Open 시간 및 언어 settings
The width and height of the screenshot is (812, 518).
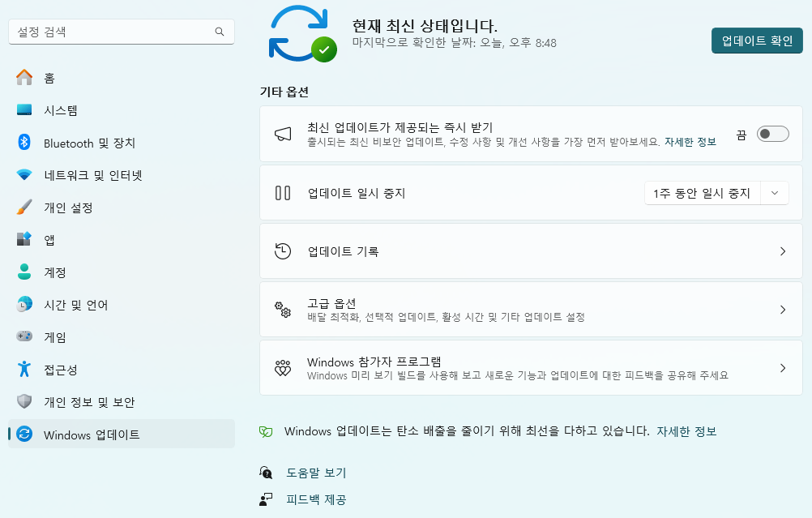point(122,305)
